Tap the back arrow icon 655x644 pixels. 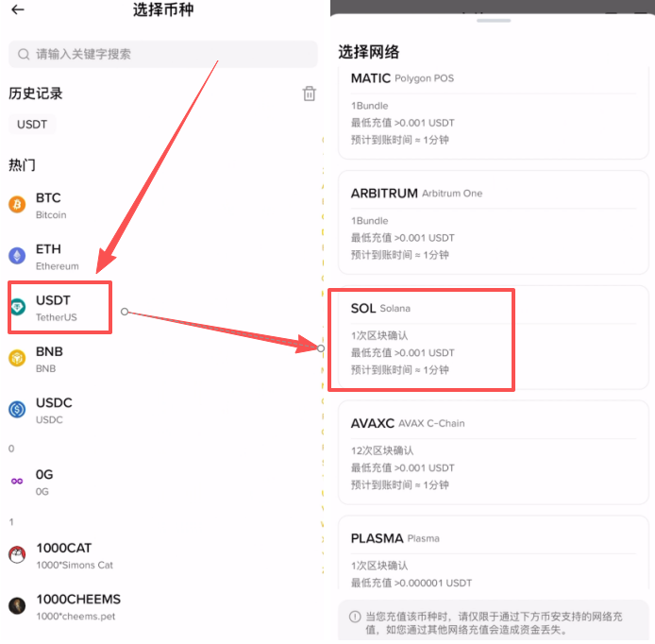point(17,10)
